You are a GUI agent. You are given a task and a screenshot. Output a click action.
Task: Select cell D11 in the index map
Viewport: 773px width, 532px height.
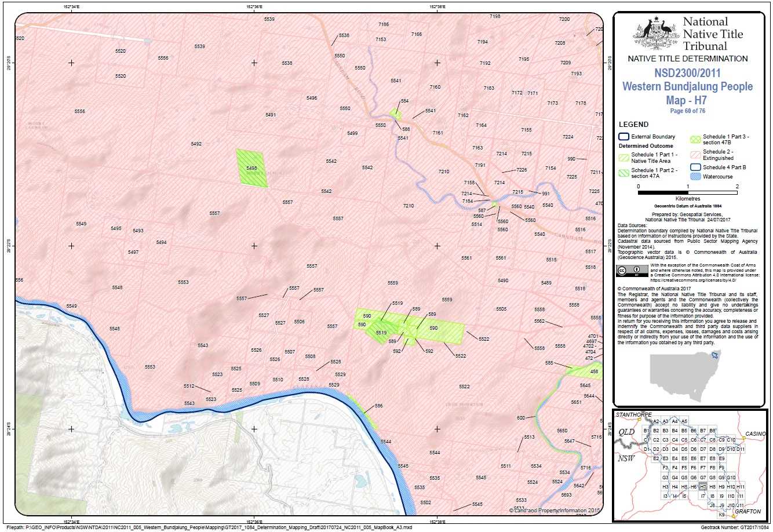741,449
